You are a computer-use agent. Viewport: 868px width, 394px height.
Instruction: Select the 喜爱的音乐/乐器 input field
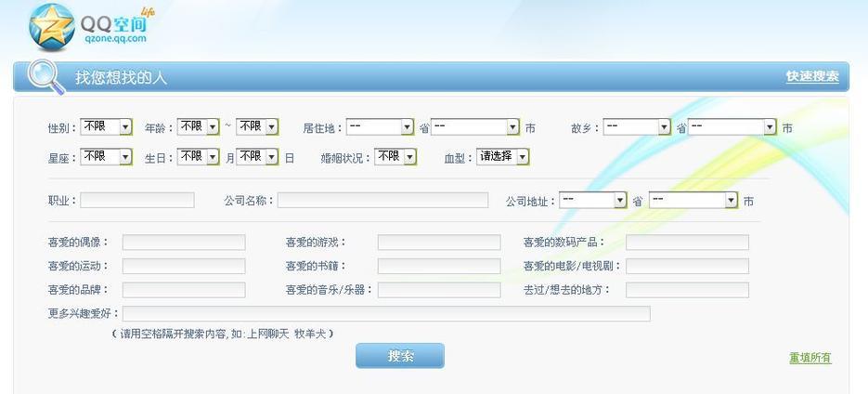coord(439,290)
